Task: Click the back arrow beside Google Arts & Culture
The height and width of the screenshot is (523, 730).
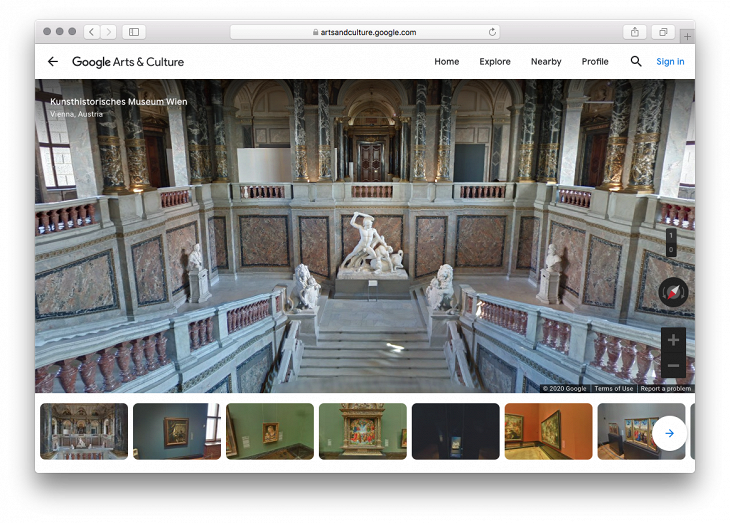Action: pyautogui.click(x=53, y=62)
